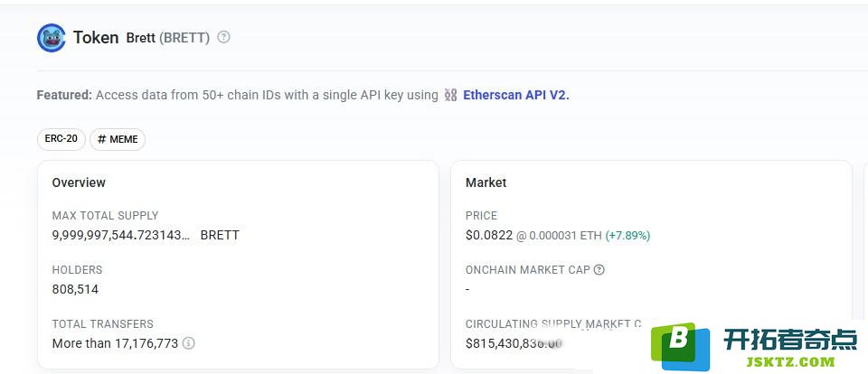Screen dimensions: 868x374
Task: Click the help icon beside Brett (BRETT)
Action: click(223, 37)
